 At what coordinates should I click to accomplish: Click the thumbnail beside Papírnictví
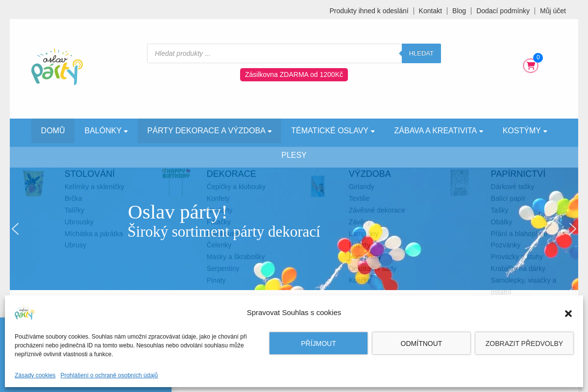(460, 183)
